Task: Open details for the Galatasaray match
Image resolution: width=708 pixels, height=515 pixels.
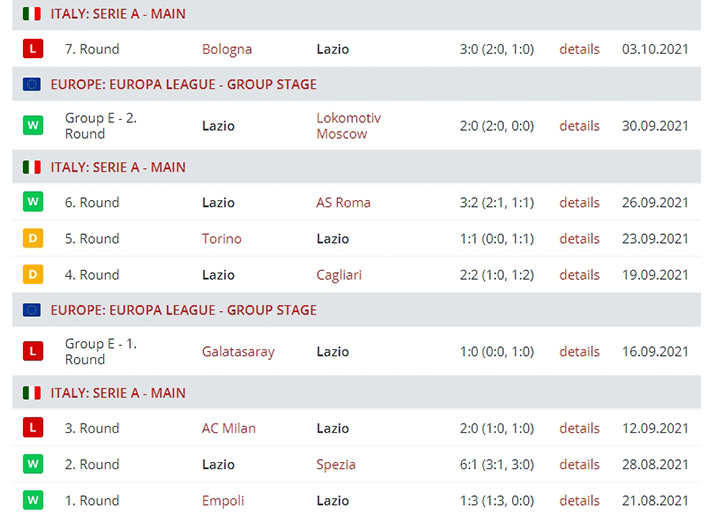Action: pyautogui.click(x=579, y=352)
